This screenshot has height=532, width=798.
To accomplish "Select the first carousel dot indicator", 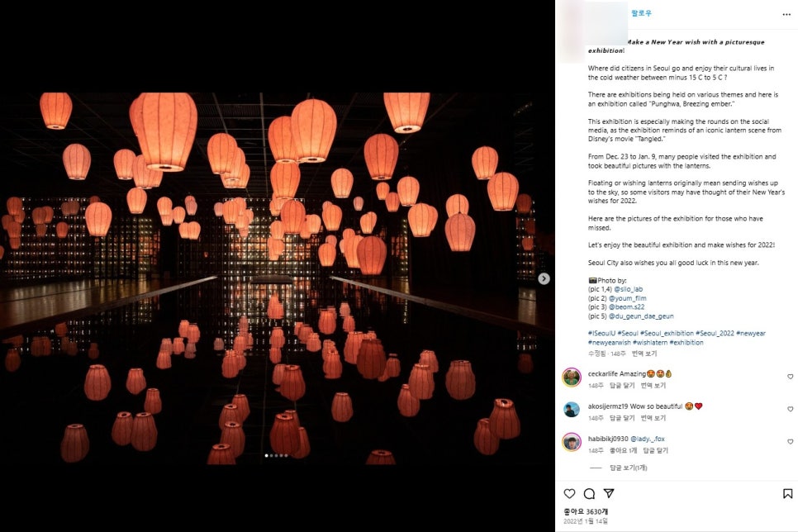I will point(267,456).
